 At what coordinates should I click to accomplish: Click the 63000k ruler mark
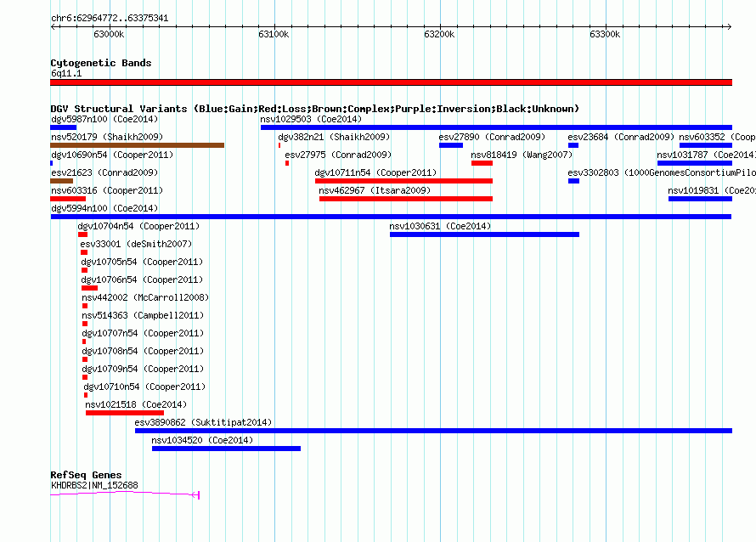click(x=109, y=34)
